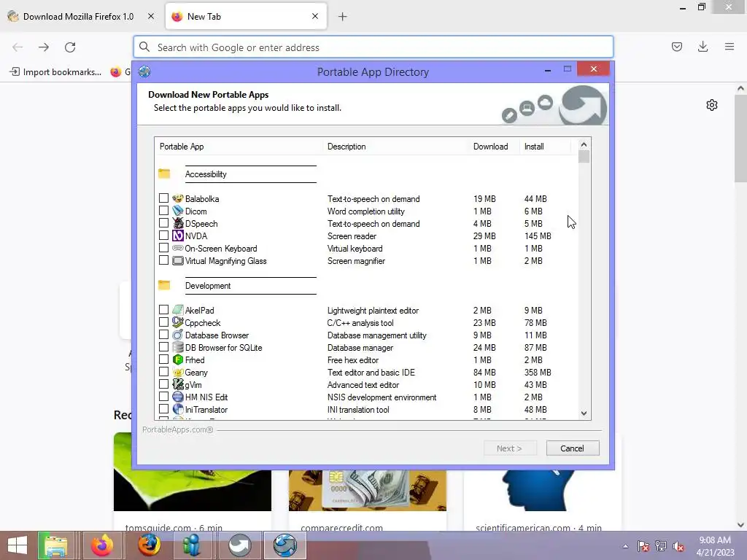Click the PortableApps taskbar icon
747x560 pixels.
[239, 545]
